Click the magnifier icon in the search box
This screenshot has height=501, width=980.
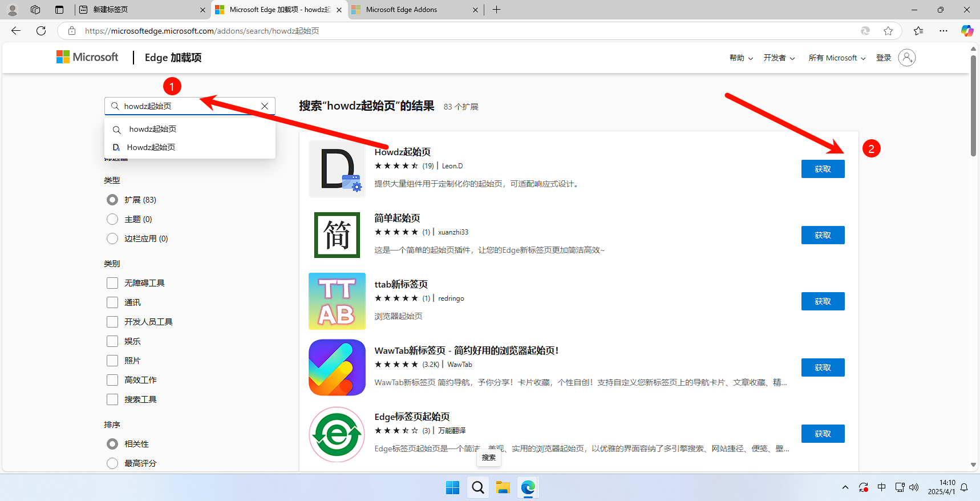115,106
